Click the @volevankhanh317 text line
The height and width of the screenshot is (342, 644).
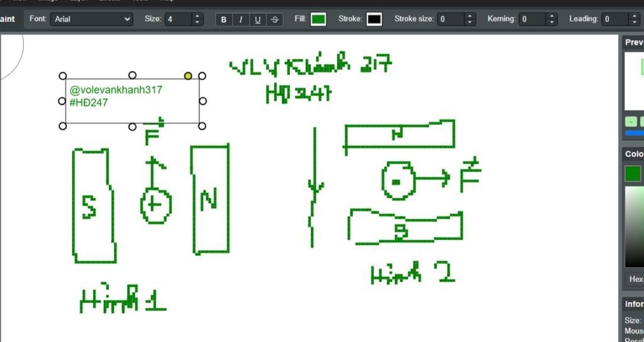116,90
